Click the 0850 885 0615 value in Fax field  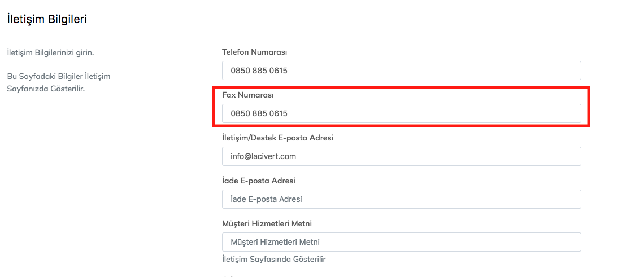click(259, 113)
